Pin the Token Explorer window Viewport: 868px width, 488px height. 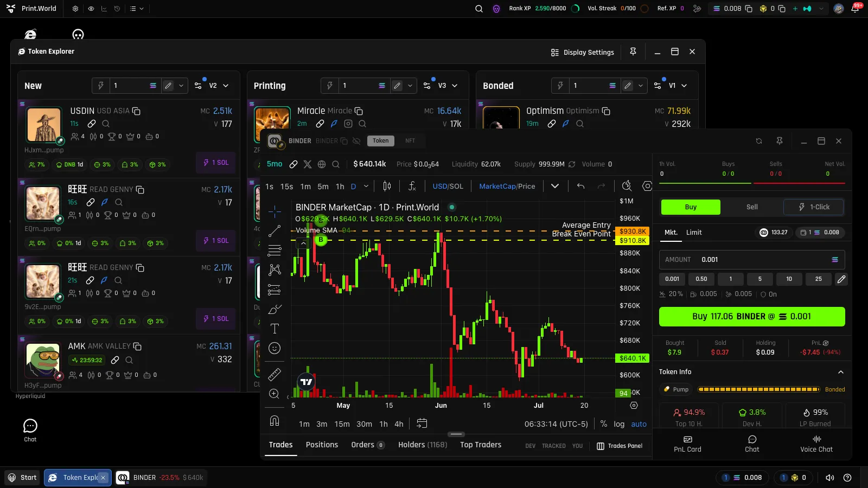coord(633,52)
